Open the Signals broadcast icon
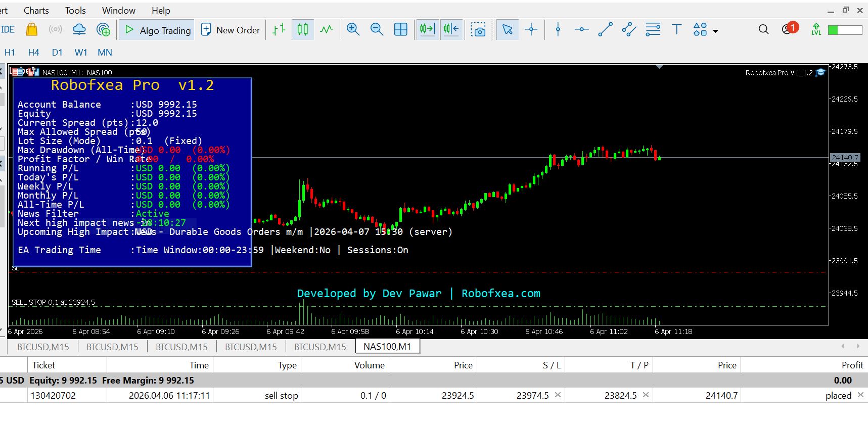Screen dimensions: 868x427 click(x=55, y=30)
